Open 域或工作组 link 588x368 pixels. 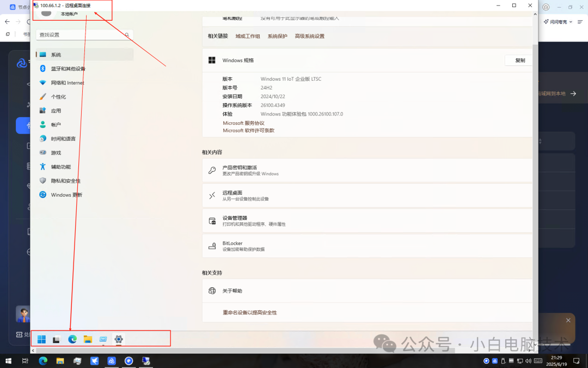248,36
